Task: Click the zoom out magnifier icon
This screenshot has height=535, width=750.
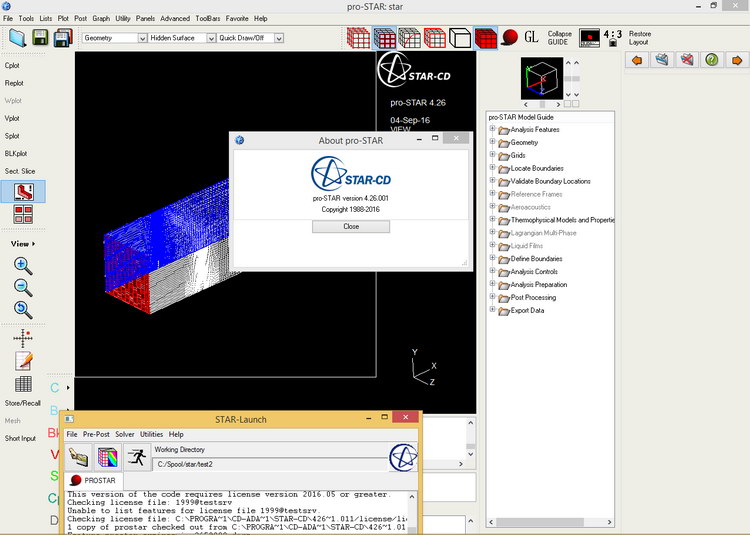Action: (23, 287)
